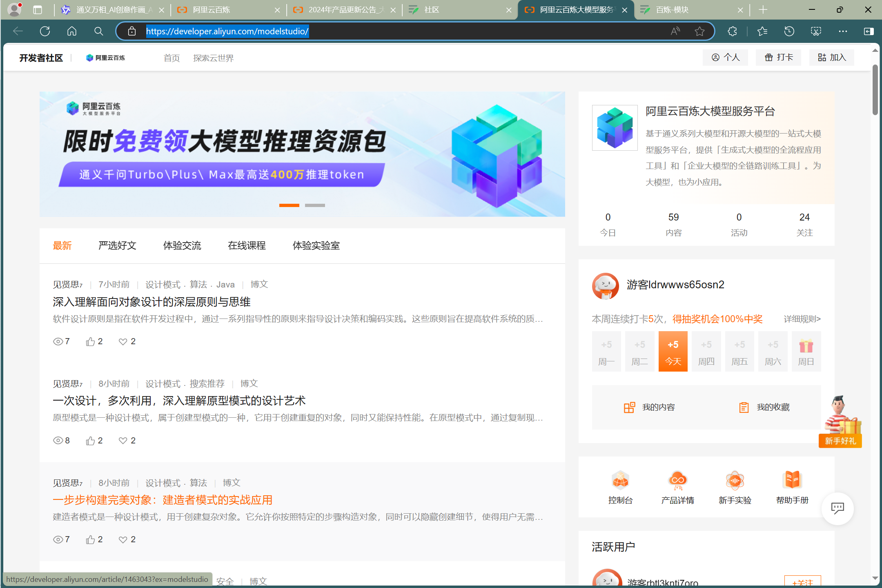Select the first orange banner indicator

point(289,205)
